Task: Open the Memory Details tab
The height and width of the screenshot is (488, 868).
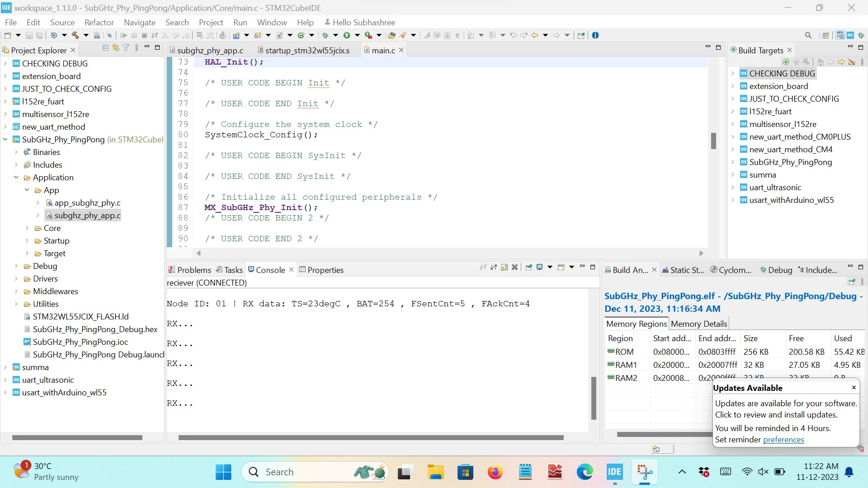Action: click(x=699, y=324)
